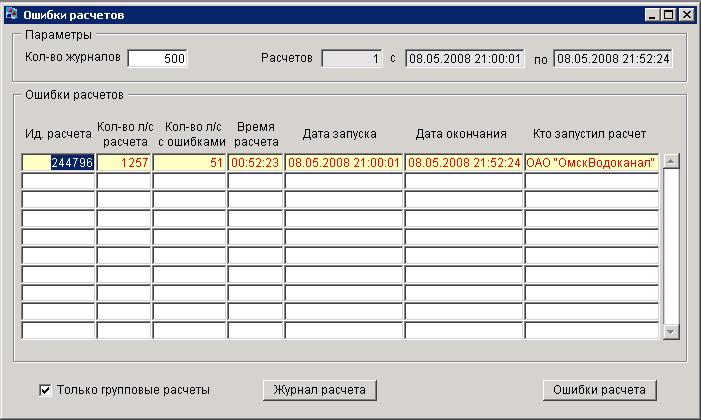Click scroll up arrow of the table

click(671, 161)
